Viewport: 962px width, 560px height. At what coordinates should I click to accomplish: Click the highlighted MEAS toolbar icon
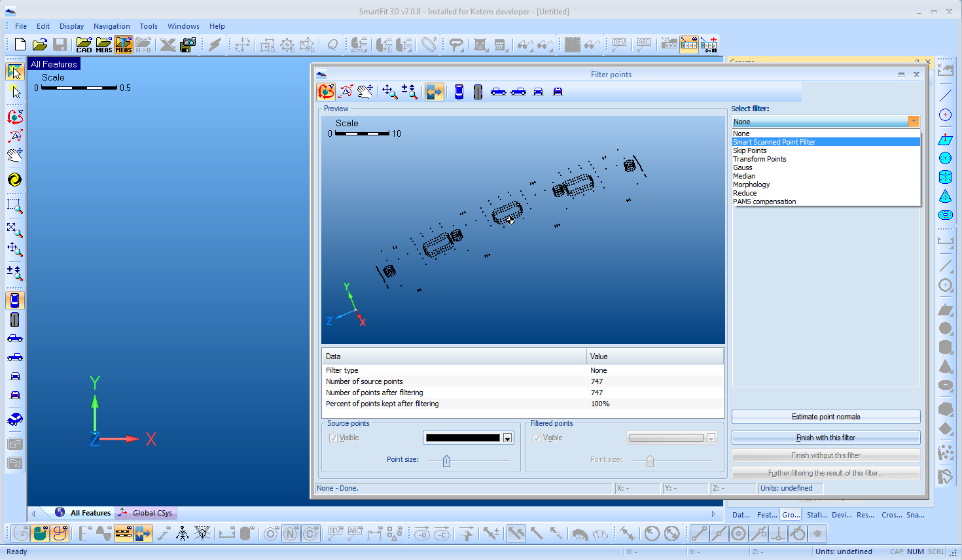(x=124, y=44)
